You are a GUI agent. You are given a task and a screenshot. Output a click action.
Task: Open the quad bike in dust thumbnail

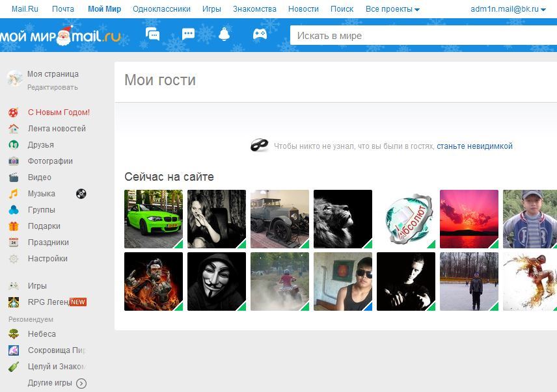(x=280, y=281)
